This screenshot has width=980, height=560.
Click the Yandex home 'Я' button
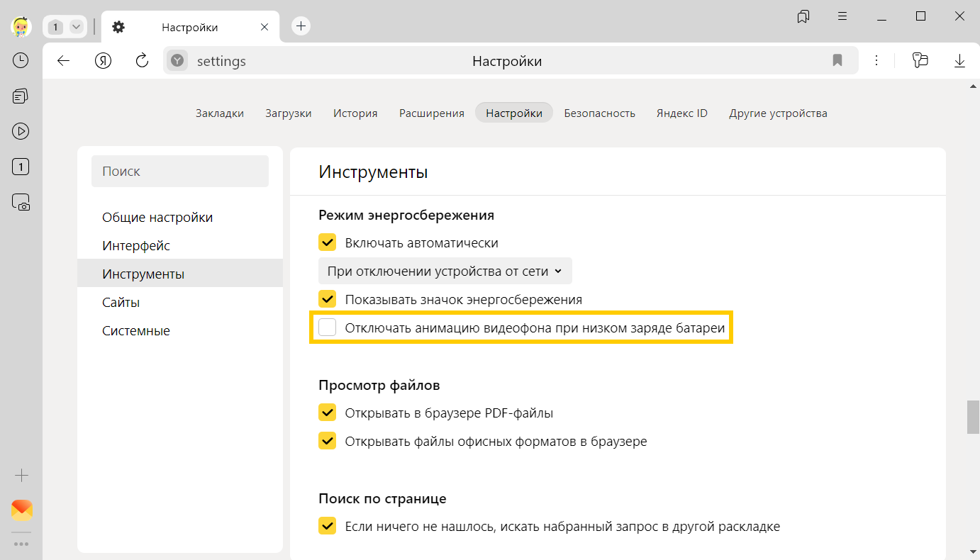point(103,61)
